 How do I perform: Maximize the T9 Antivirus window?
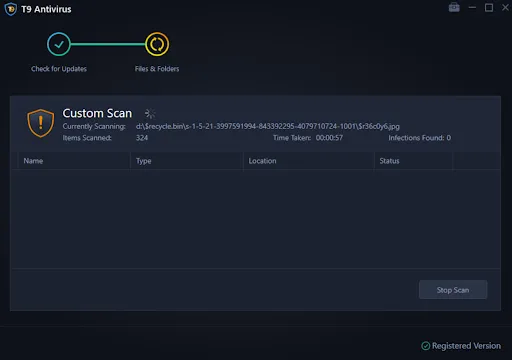(489, 7)
